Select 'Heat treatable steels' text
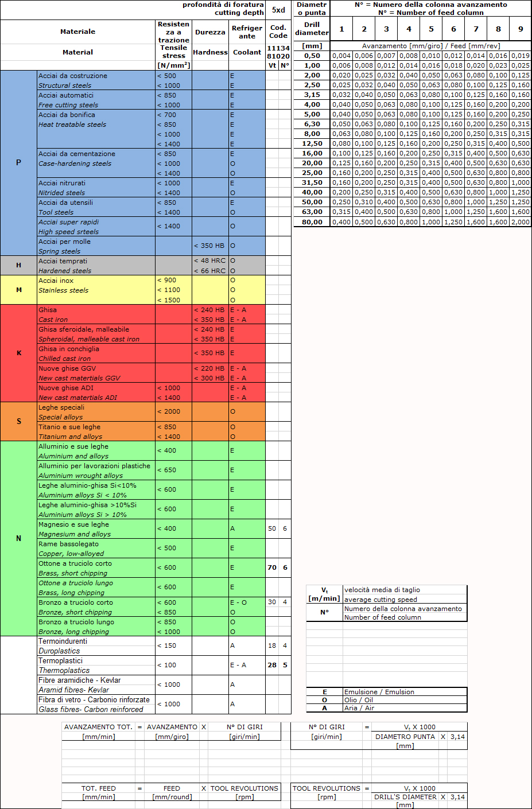Screen dimensions: 532x809 point(72,125)
